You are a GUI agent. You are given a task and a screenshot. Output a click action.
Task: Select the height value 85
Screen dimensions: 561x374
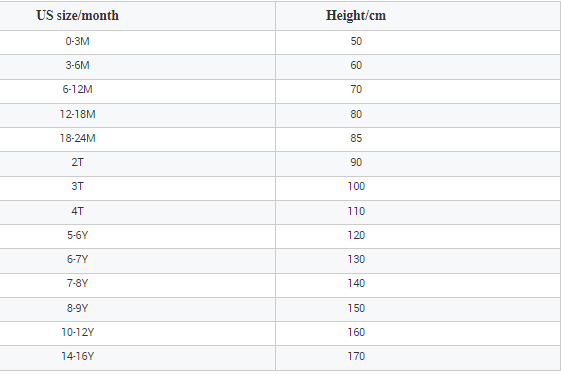356,138
